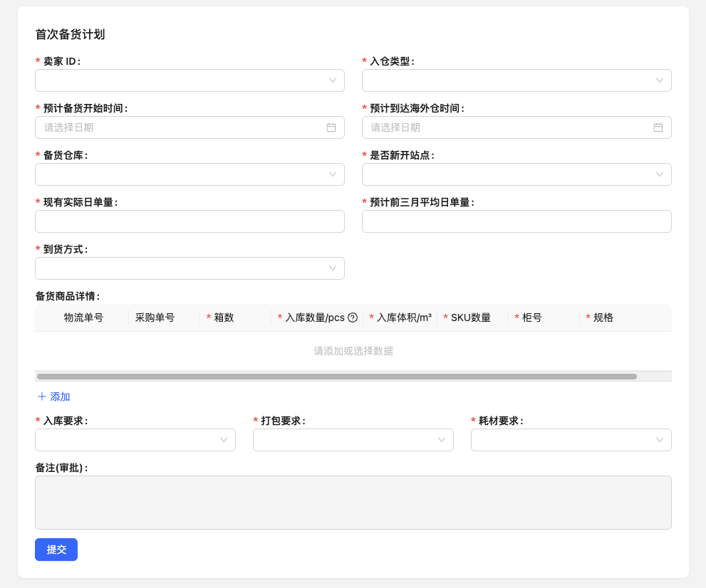706x588 pixels.
Task: Open the 打包要求 dropdown
Action: click(x=353, y=440)
